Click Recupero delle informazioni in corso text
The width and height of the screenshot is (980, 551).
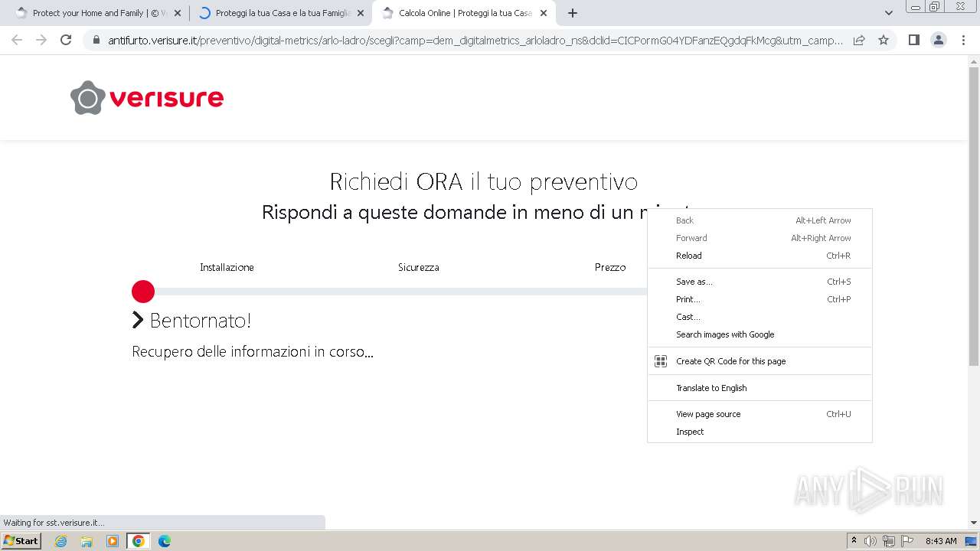pos(253,352)
